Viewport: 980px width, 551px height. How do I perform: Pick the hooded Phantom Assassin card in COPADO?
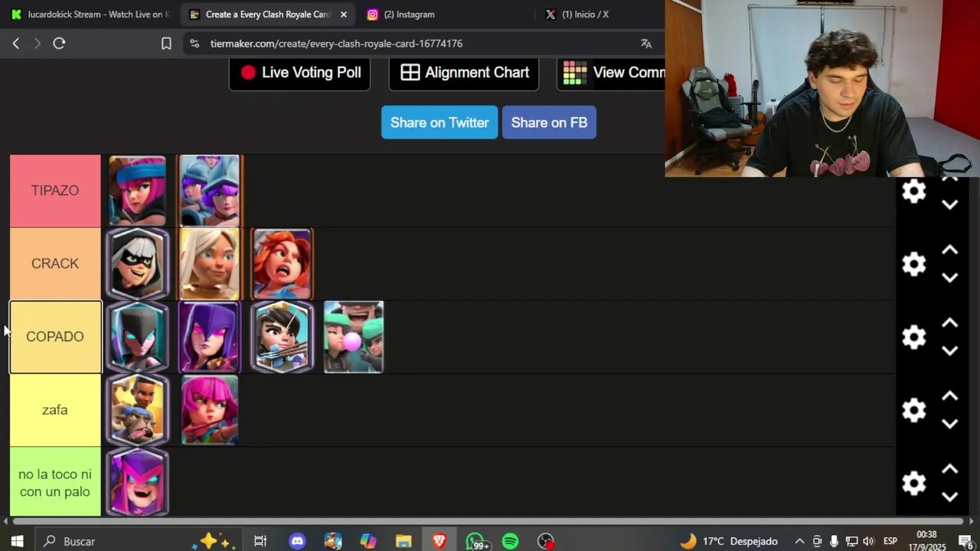[x=137, y=337]
